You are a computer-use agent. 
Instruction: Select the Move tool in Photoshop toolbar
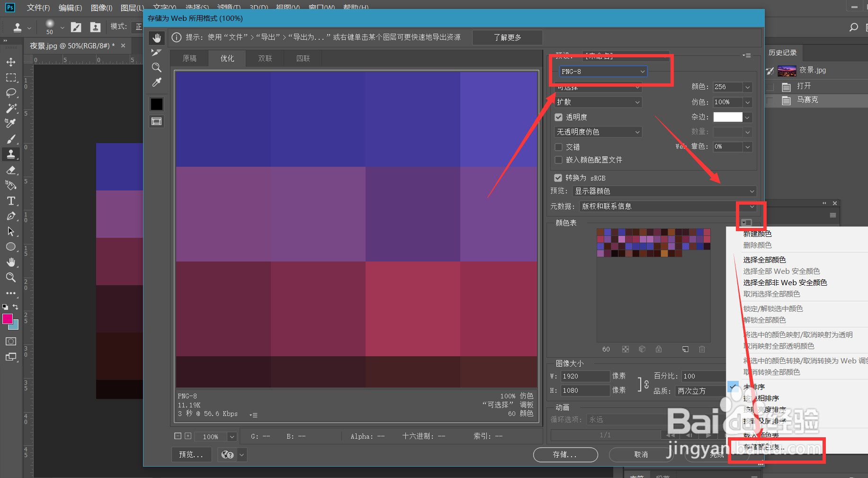pyautogui.click(x=11, y=62)
